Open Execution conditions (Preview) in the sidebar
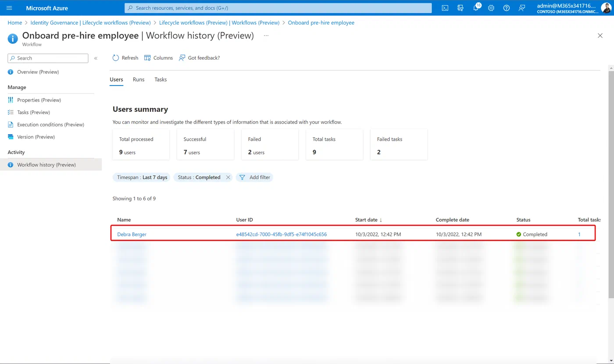Image resolution: width=614 pixels, height=364 pixels. 51,125
